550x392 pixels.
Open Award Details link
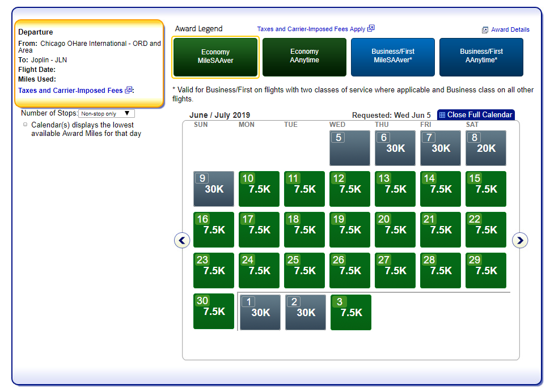tap(510, 30)
